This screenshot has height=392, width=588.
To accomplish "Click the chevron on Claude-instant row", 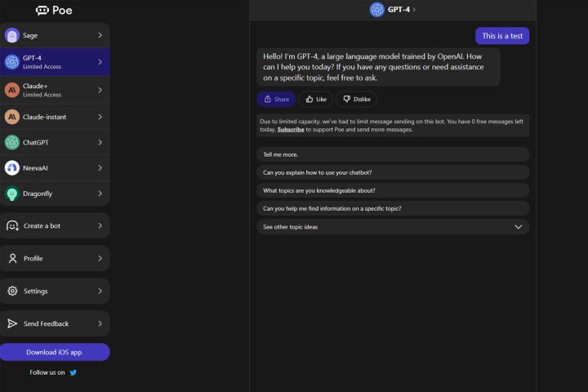I will click(100, 117).
